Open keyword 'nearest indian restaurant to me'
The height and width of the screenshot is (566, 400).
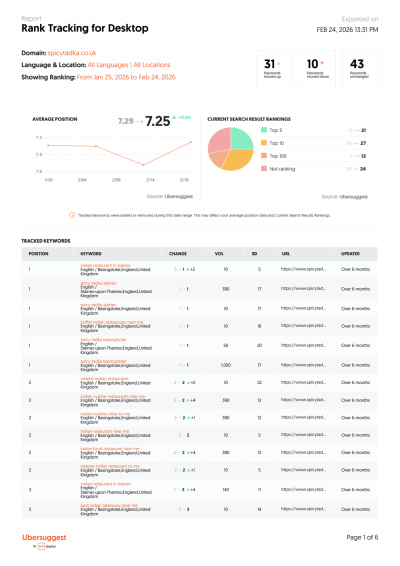[110, 466]
